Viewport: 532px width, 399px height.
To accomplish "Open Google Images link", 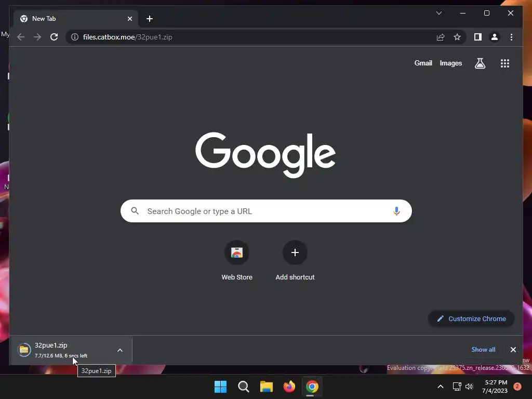I will point(450,63).
